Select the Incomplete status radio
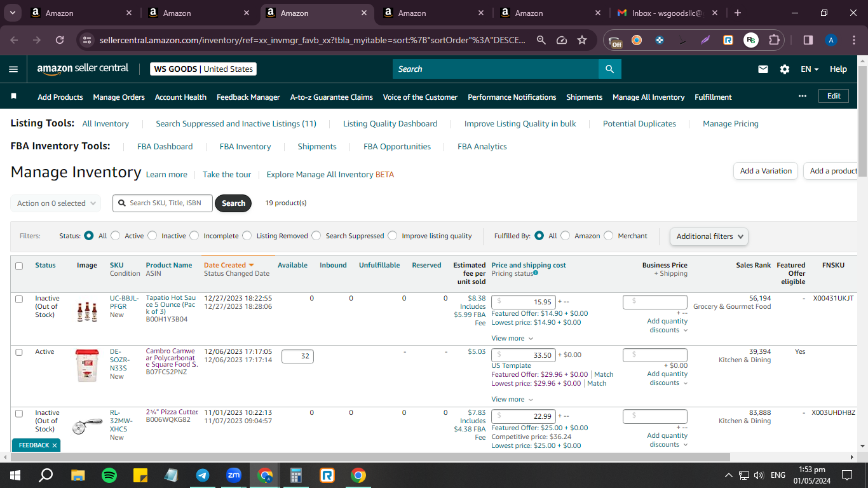This screenshot has width=868, height=488. point(194,236)
